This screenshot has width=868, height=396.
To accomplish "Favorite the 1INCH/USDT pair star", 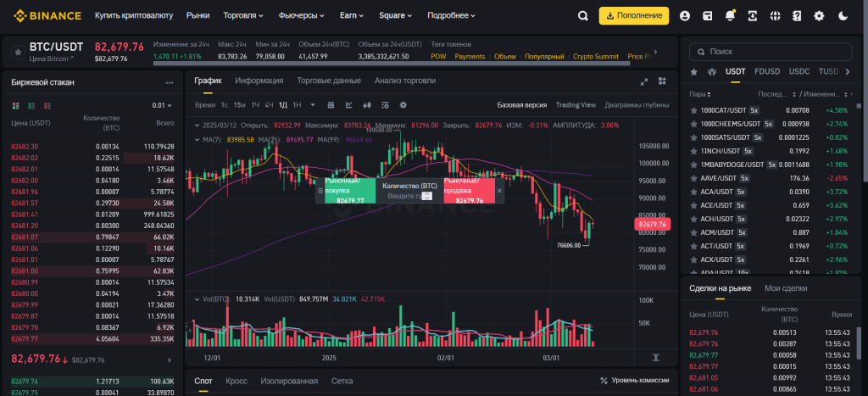I will pos(693,151).
